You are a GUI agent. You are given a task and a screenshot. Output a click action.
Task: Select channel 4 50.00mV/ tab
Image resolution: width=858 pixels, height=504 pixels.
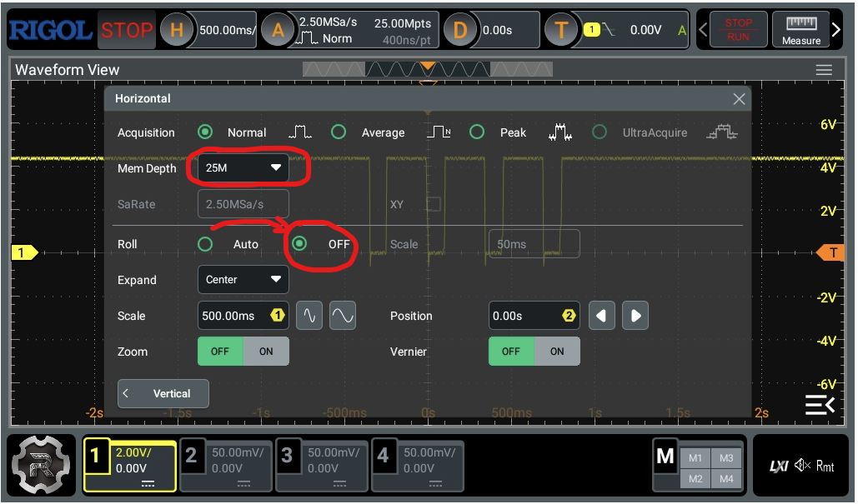click(x=418, y=467)
